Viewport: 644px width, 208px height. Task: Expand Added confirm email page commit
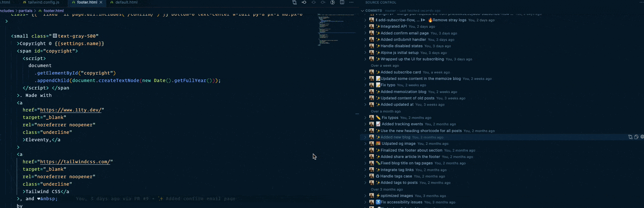pos(365,33)
